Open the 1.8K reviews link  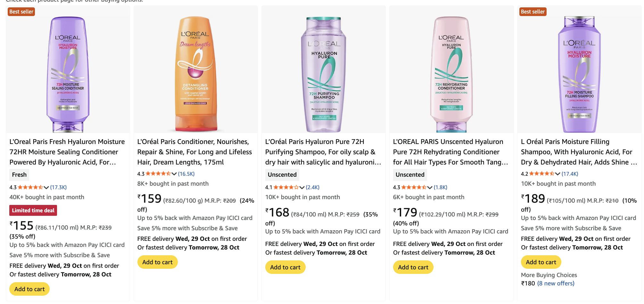click(441, 188)
